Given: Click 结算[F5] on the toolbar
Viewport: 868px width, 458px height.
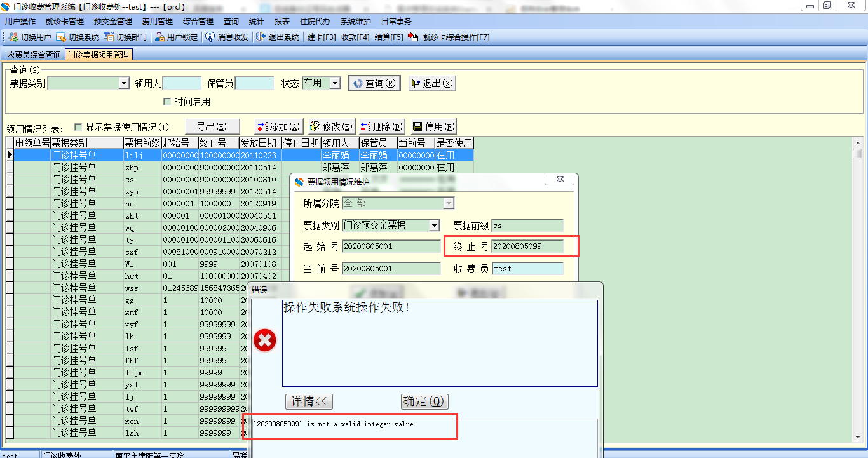Looking at the screenshot, I should point(389,37).
